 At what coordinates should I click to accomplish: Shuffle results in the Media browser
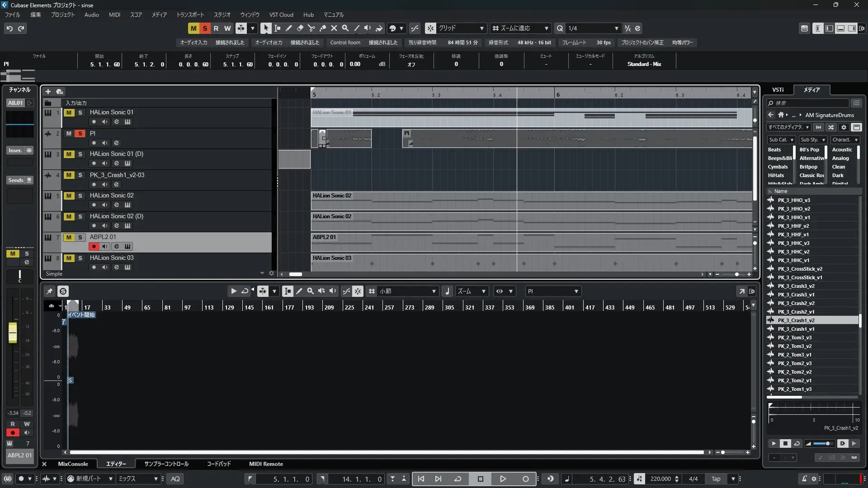click(831, 127)
